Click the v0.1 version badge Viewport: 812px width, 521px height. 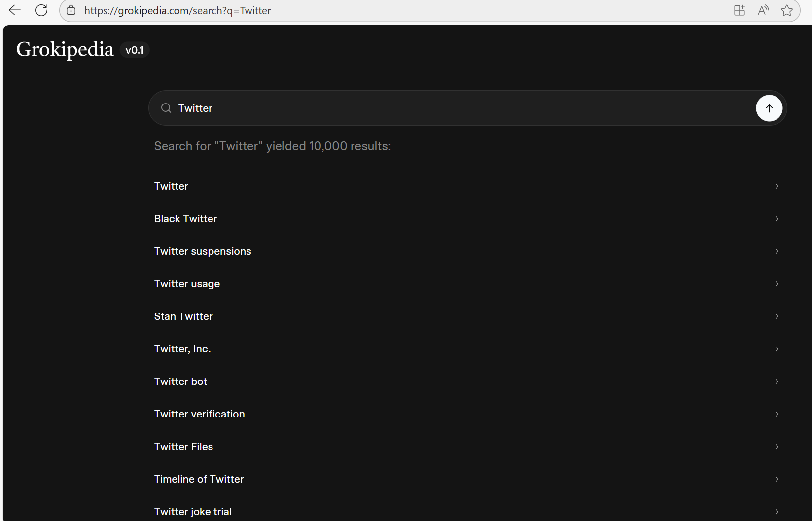click(135, 50)
